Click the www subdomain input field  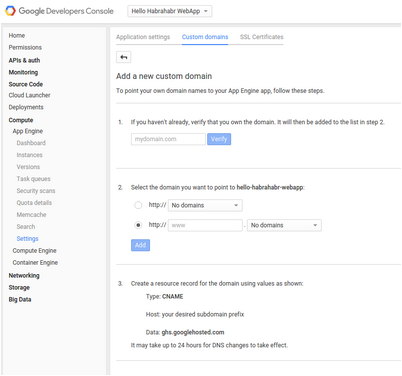click(x=205, y=225)
